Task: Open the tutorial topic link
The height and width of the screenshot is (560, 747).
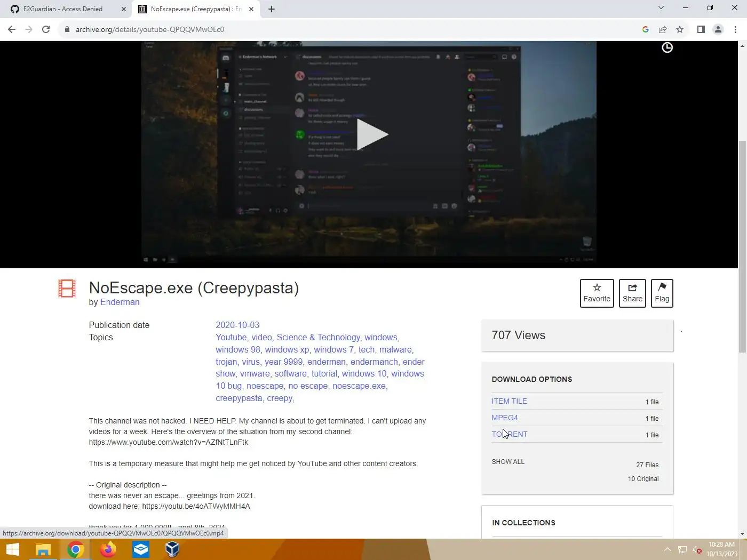Action: coord(324,373)
